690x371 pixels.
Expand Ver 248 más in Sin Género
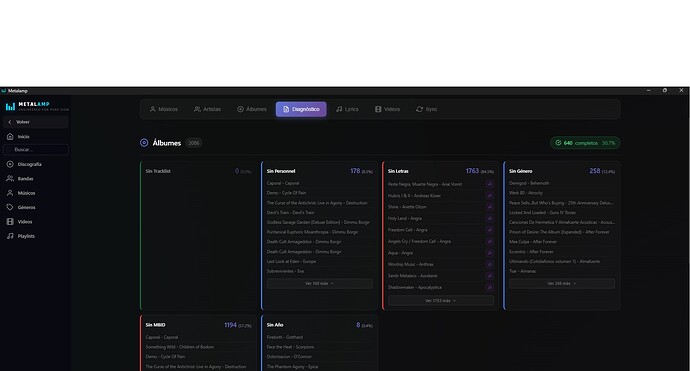[562, 284]
